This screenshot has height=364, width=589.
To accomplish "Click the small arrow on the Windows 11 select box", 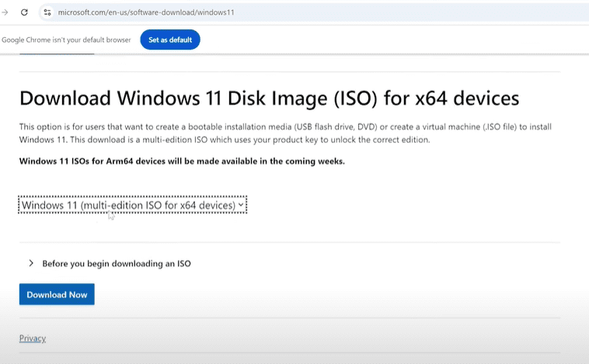I will 241,205.
